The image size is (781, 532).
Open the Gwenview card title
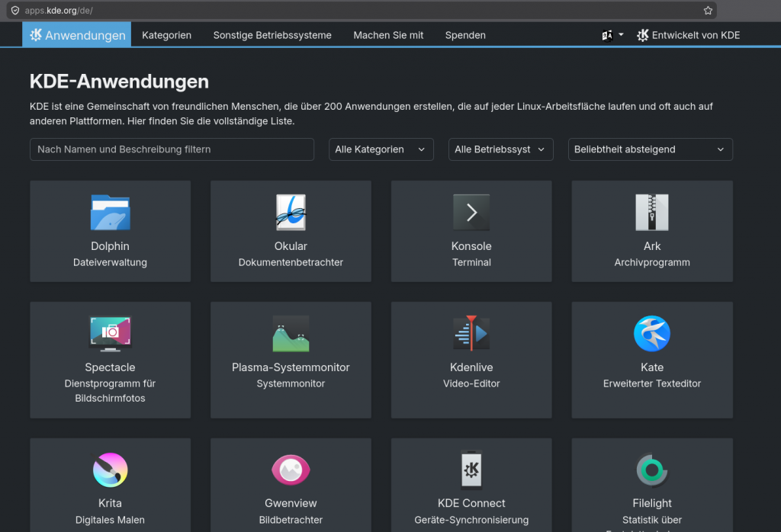coord(291,503)
